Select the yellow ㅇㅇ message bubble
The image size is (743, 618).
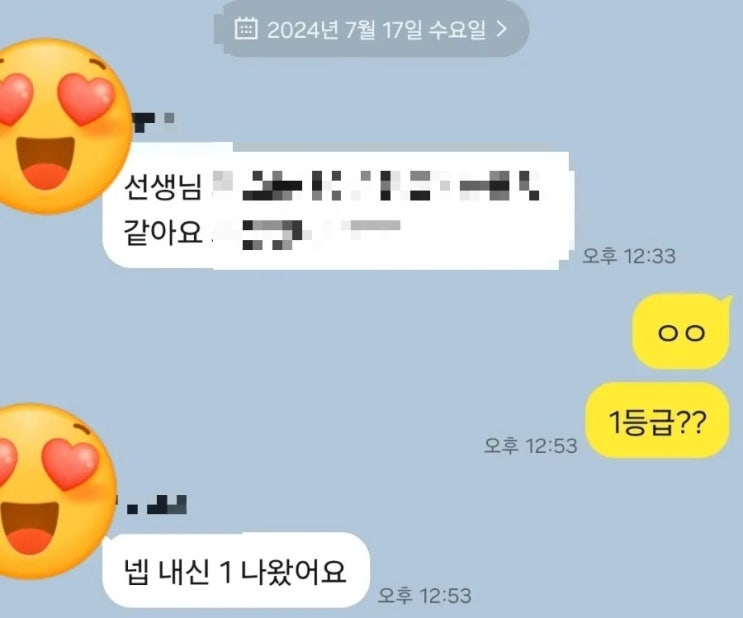pyautogui.click(x=682, y=331)
